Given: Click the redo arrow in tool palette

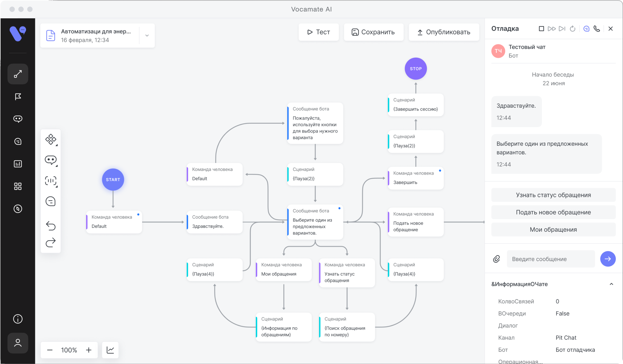Looking at the screenshot, I should 51,243.
